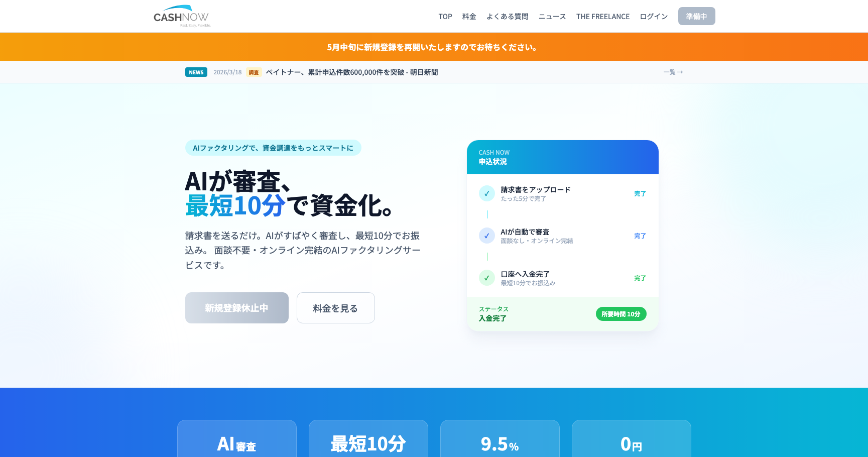Click the 0円 stat card
868x457 pixels.
click(x=632, y=439)
